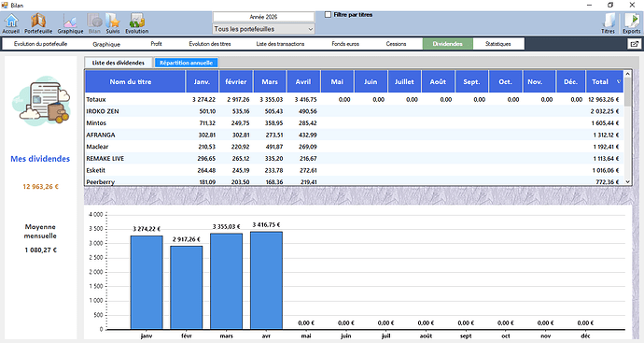Image resolution: width=644 pixels, height=343 pixels.
Task: Pop out the view with the detach icon
Action: pos(634,44)
